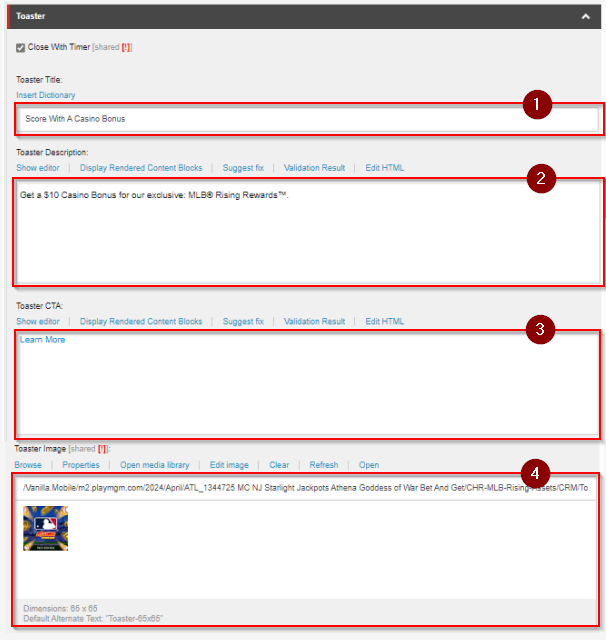This screenshot has height=640, width=606.
Task: Click the Toaster section header title
Action: (x=31, y=16)
